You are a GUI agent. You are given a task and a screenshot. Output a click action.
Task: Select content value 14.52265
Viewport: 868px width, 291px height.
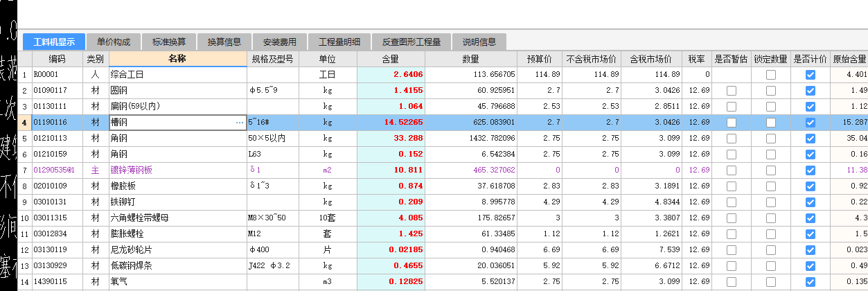pos(391,122)
